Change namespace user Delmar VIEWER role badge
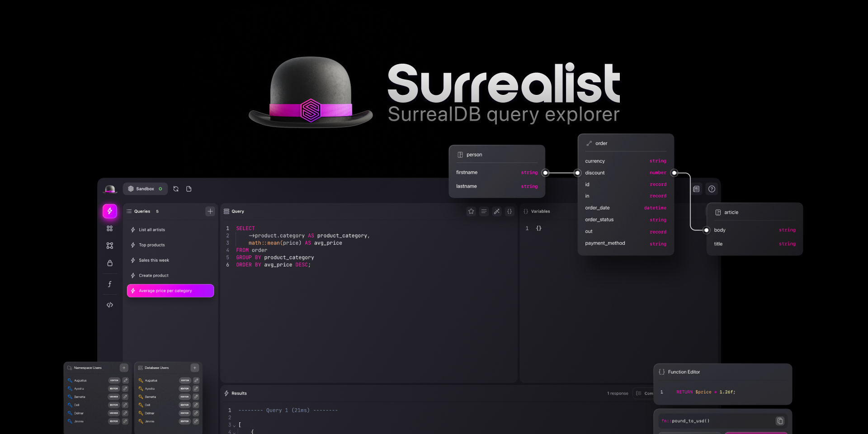The width and height of the screenshot is (868, 434). pos(114,413)
